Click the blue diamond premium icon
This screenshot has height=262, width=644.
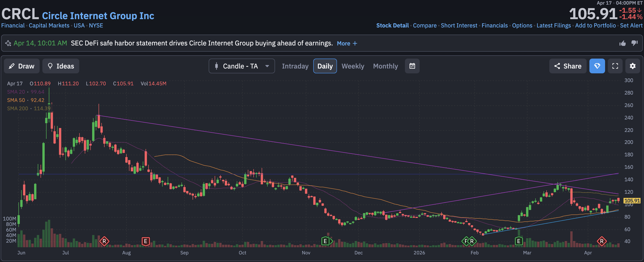[597, 66]
